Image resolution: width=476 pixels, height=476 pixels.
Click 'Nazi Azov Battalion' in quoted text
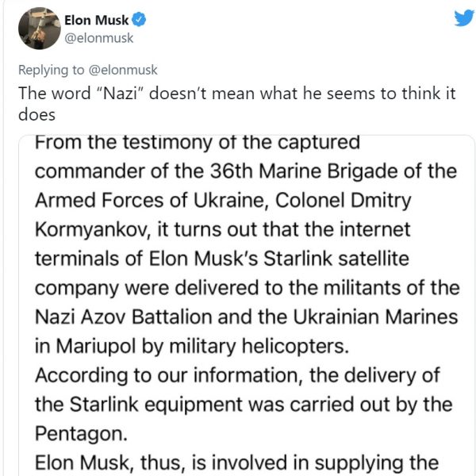tap(124, 317)
